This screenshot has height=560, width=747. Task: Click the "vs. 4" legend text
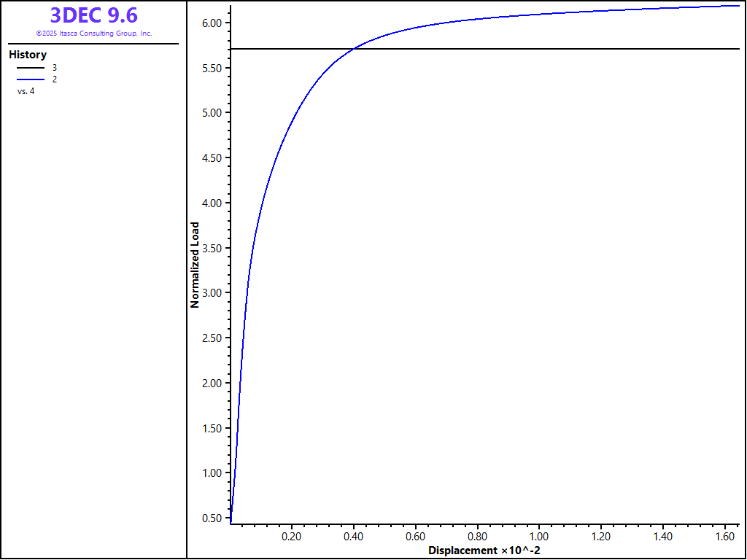click(x=26, y=91)
